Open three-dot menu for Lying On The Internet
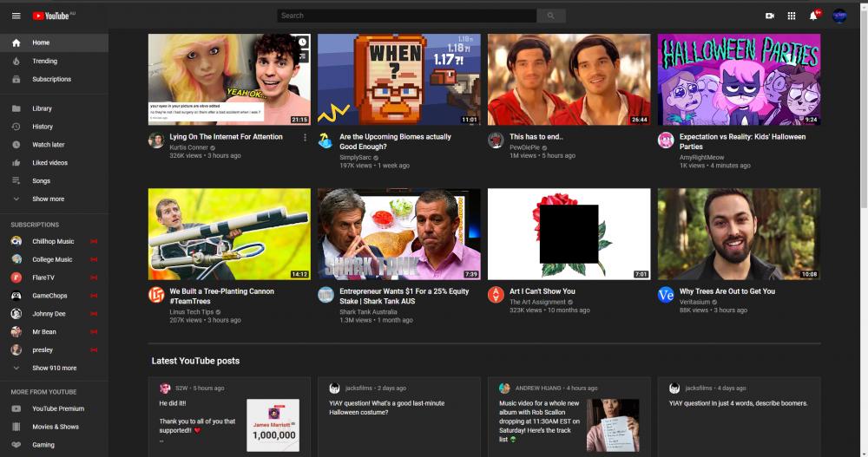The height and width of the screenshot is (457, 868). [305, 137]
